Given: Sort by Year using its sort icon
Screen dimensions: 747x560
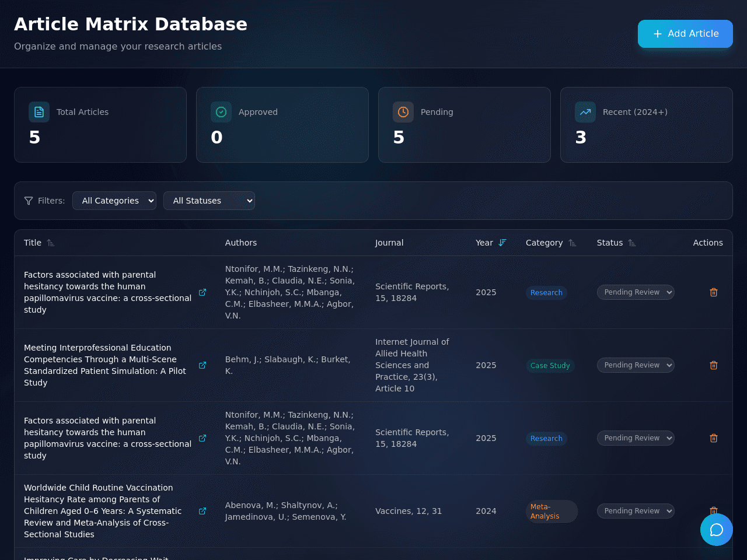Looking at the screenshot, I should click(502, 243).
